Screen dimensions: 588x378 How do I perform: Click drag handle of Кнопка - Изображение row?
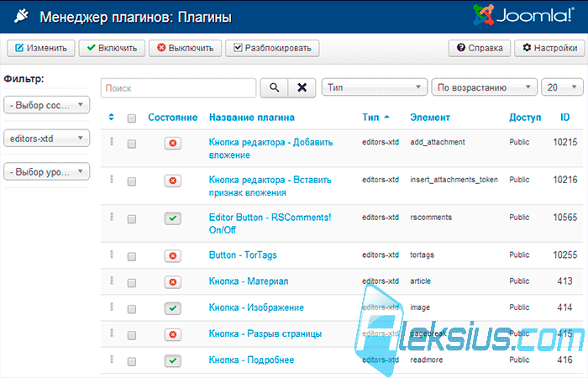tap(112, 307)
